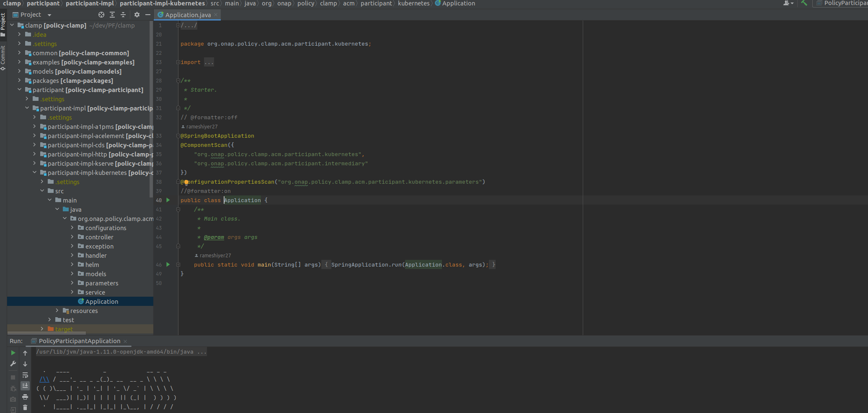This screenshot has height=413, width=868.
Task: Collapse participant [policy-clamp-participant] module
Action: [19, 90]
